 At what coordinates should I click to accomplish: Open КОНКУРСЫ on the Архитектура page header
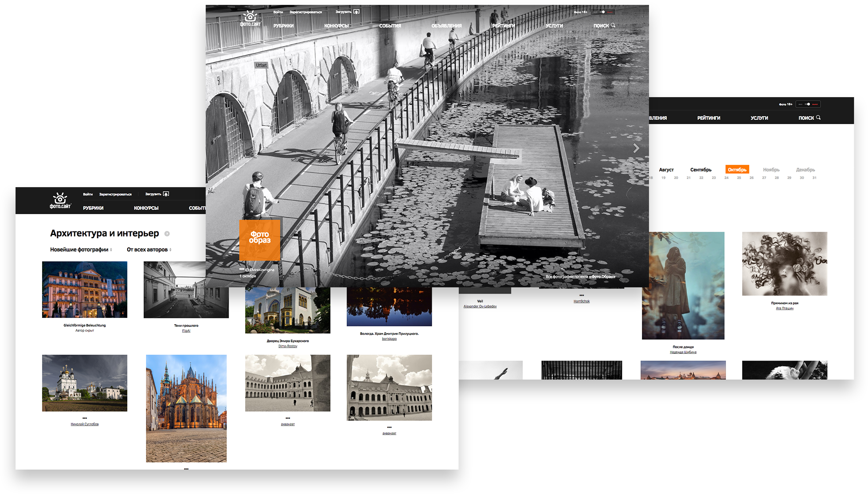[146, 208]
